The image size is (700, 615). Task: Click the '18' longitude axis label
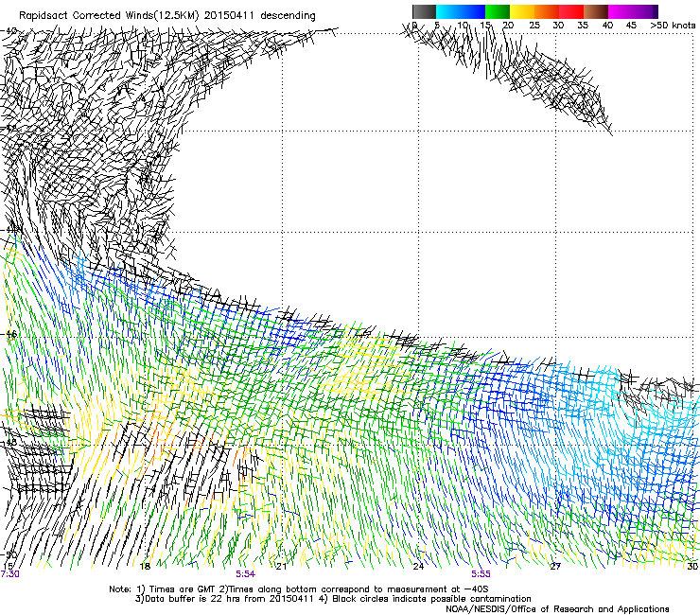click(x=145, y=567)
